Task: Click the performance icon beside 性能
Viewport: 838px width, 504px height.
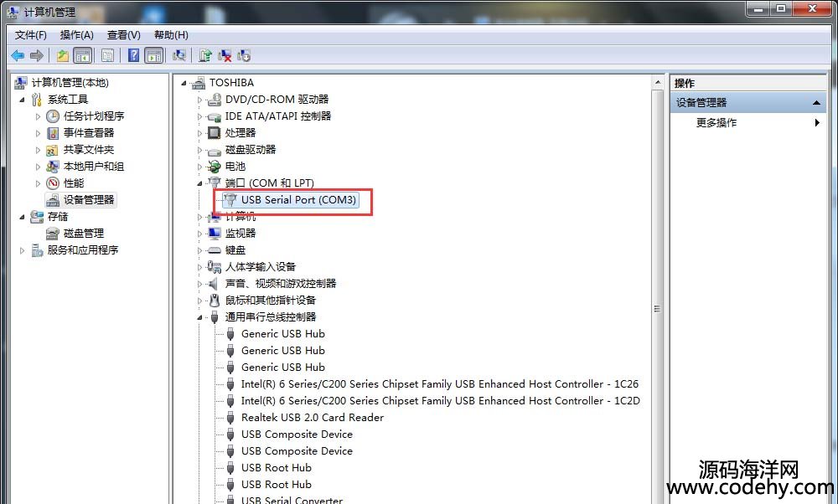Action: 52,183
